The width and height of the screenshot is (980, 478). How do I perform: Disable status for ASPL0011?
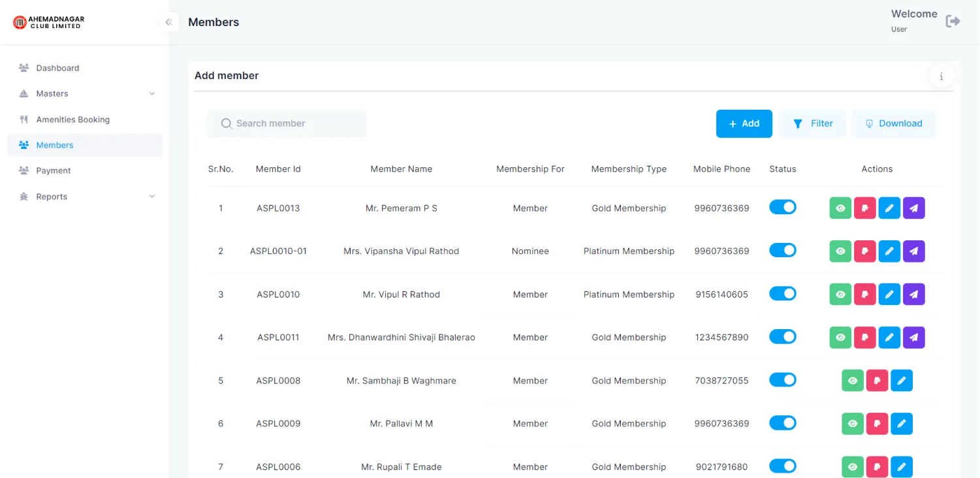(x=783, y=336)
